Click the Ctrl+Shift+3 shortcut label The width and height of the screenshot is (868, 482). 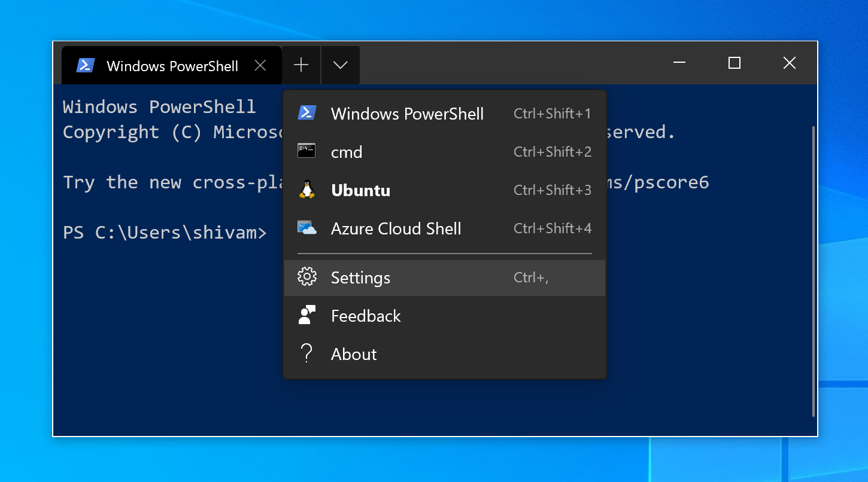coord(553,190)
